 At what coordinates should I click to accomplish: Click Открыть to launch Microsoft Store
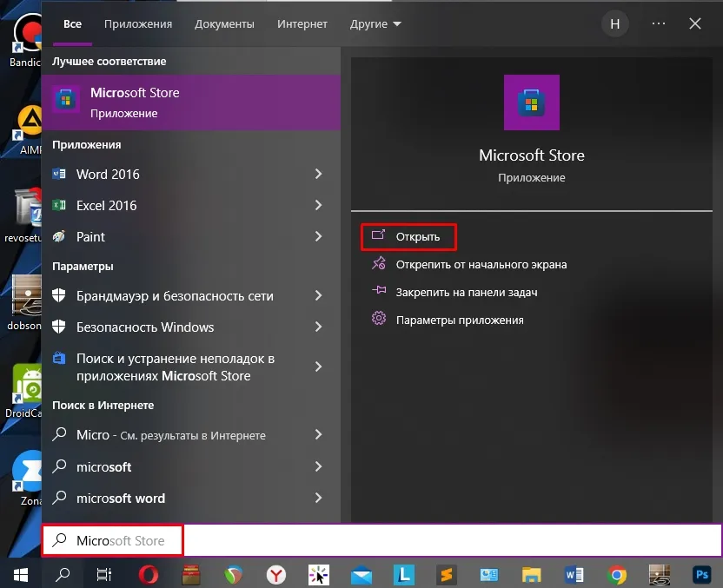pyautogui.click(x=408, y=237)
